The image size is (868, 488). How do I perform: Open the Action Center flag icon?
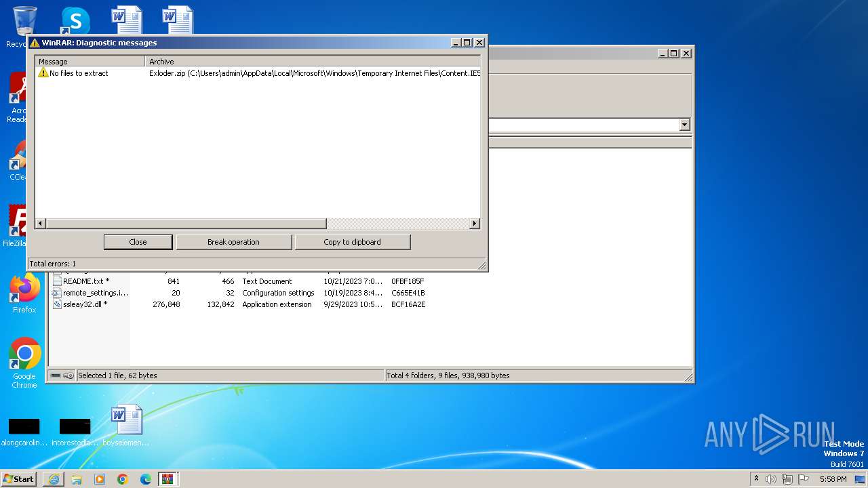coord(804,479)
